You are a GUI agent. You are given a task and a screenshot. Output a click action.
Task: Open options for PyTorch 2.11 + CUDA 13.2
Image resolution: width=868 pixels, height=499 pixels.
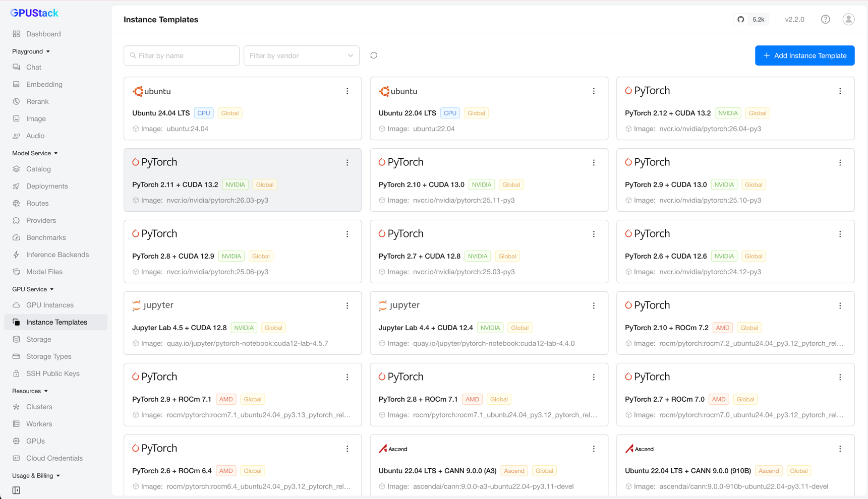[x=347, y=163]
